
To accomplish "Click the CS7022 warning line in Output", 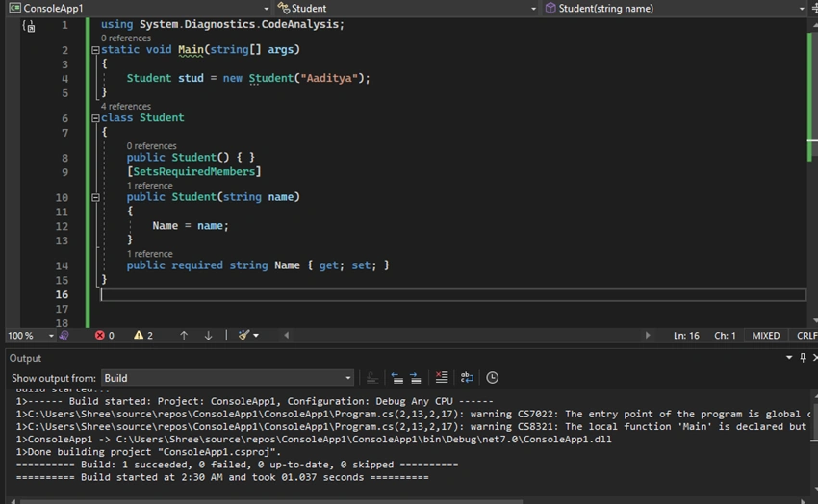I will (414, 414).
